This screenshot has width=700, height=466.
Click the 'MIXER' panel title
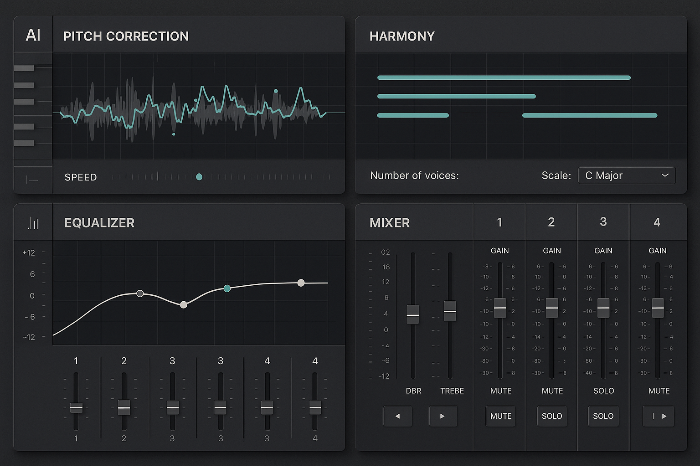[389, 223]
